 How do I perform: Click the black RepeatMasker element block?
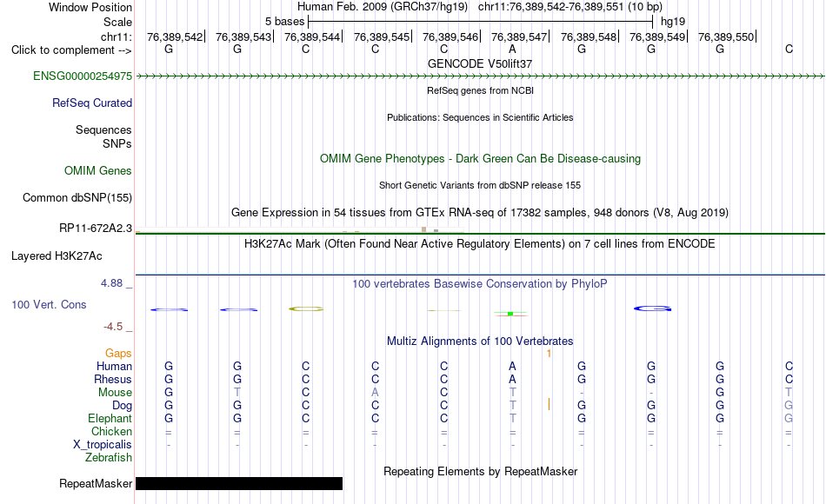239,483
